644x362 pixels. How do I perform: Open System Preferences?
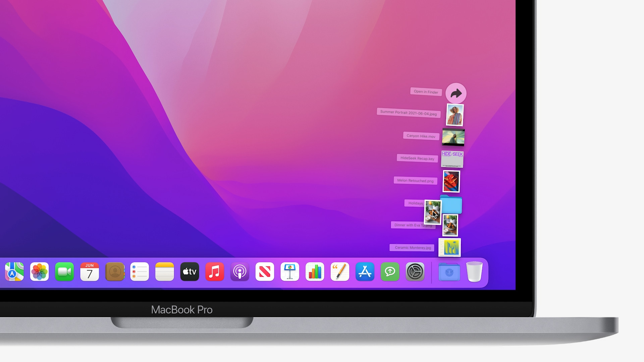click(415, 272)
